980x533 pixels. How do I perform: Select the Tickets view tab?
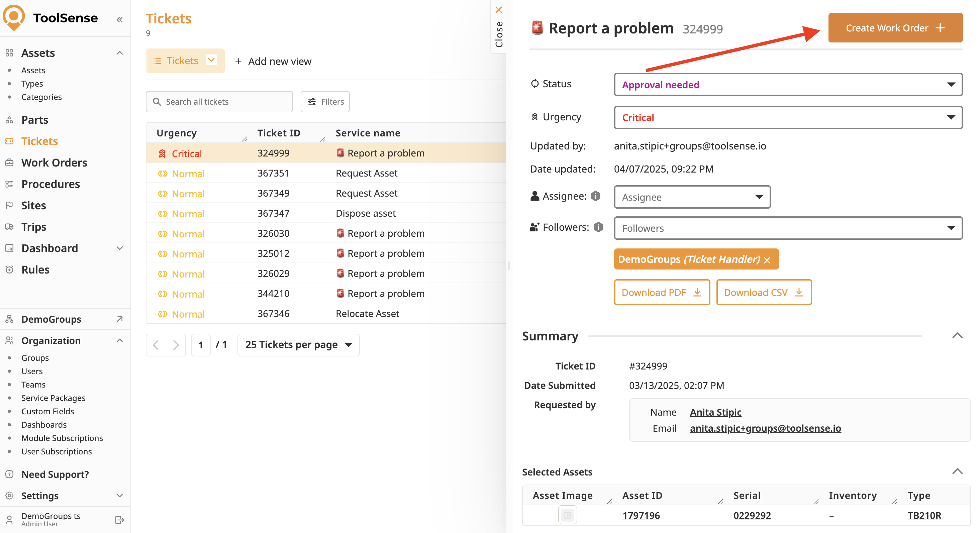coord(182,61)
